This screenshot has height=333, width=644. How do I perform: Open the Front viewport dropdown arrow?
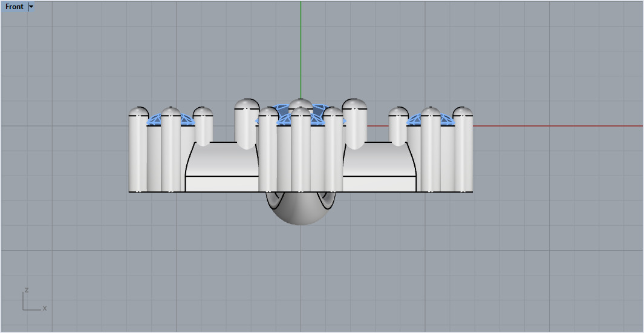click(31, 7)
